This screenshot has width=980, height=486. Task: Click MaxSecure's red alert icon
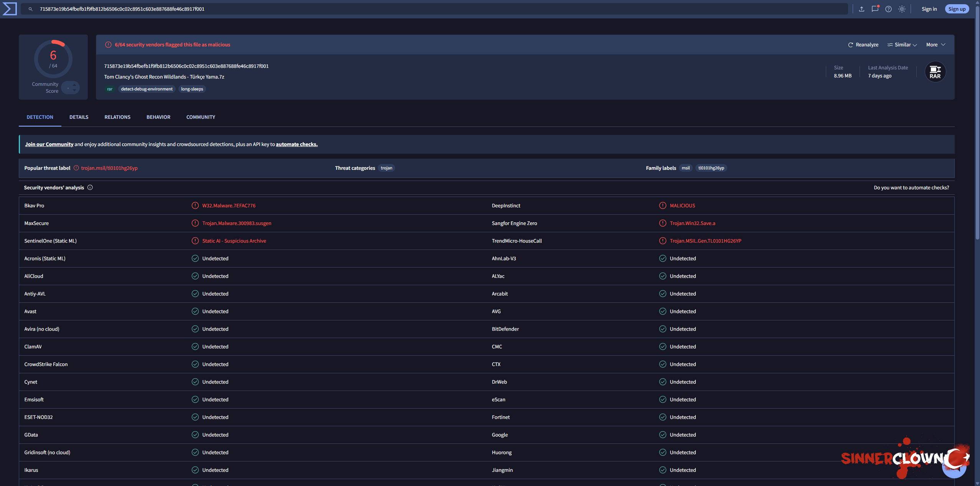click(x=195, y=223)
